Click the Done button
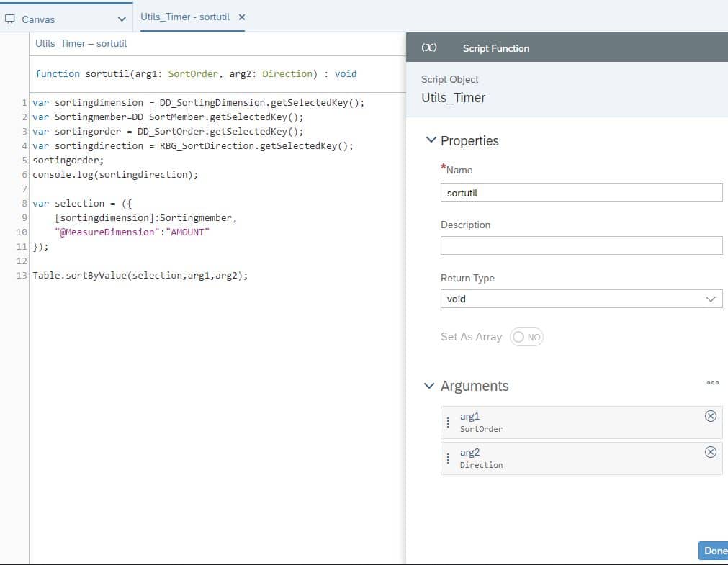 pos(714,551)
